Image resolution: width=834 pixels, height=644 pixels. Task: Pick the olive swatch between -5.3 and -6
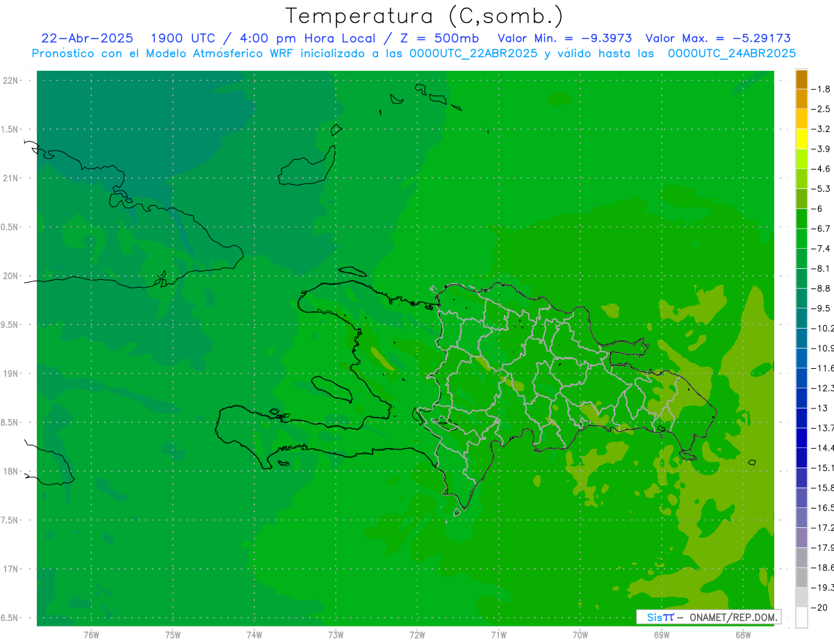point(801,199)
